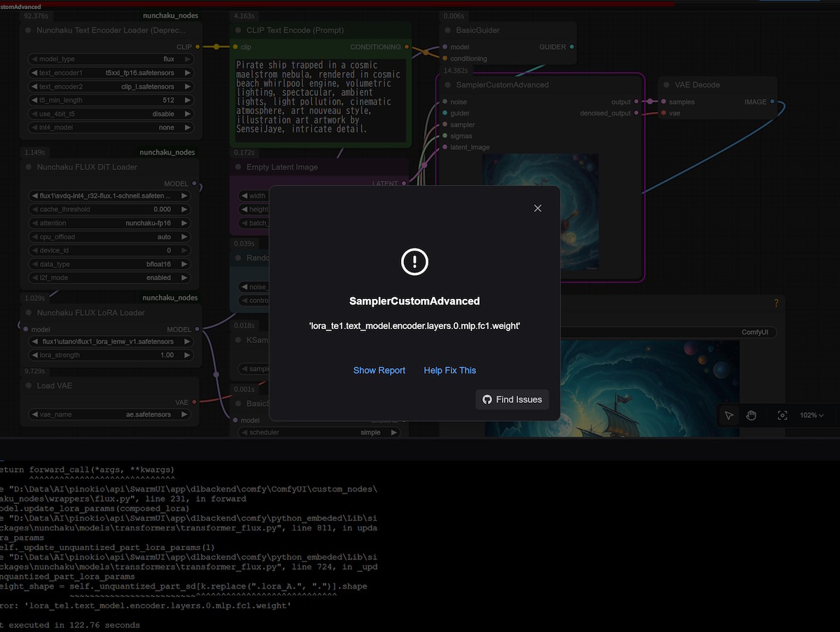Click the GUIDER output port on BasicGuider
Viewport: 840px width, 632px height.
coord(573,47)
